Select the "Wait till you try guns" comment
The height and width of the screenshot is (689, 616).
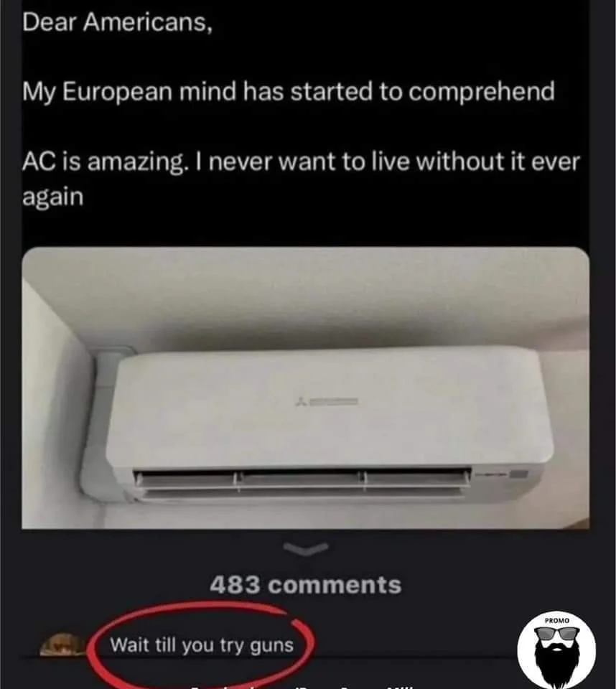(x=202, y=645)
